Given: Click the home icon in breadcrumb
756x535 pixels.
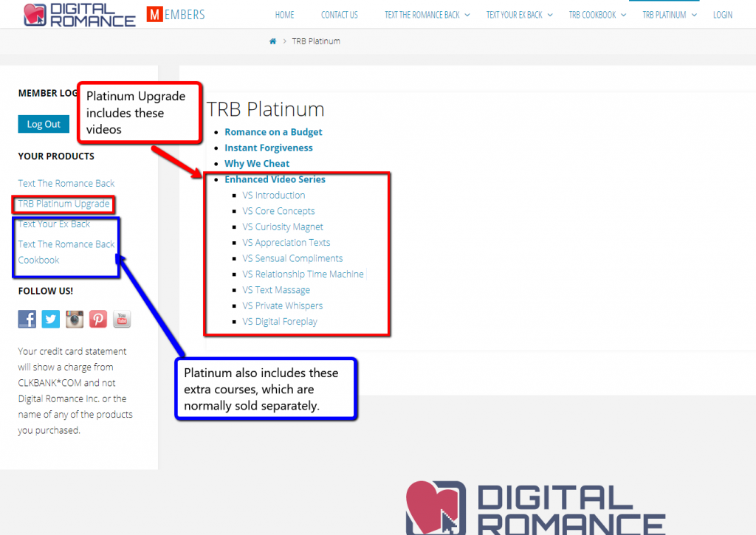Looking at the screenshot, I should click(272, 41).
